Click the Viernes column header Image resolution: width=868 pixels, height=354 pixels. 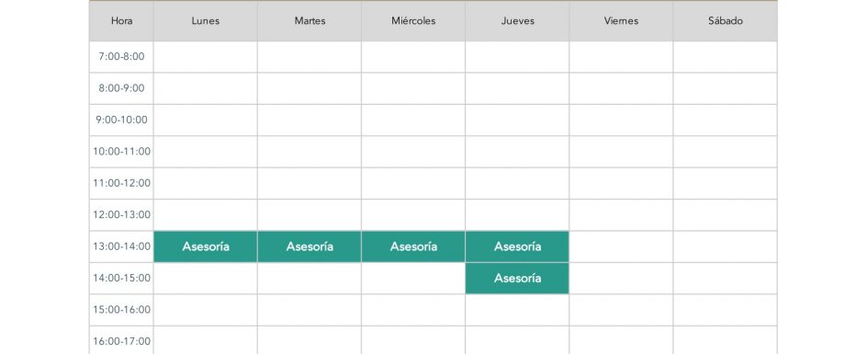pos(621,21)
